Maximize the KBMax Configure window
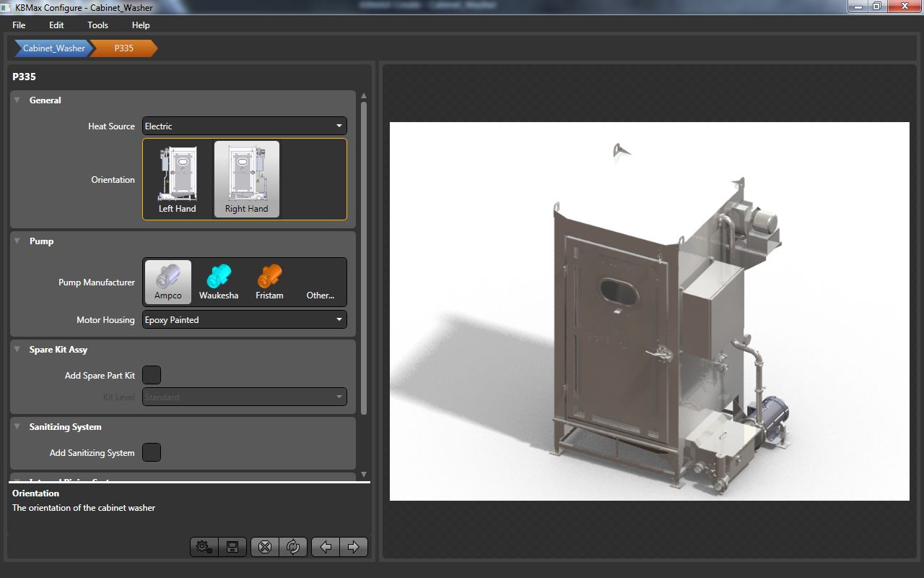The width and height of the screenshot is (924, 578). click(876, 6)
